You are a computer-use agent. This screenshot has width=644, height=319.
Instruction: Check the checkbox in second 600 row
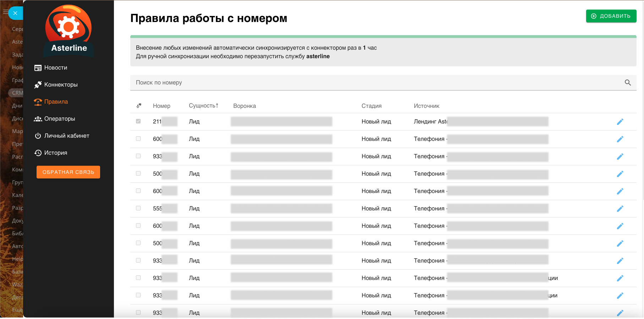(138, 191)
